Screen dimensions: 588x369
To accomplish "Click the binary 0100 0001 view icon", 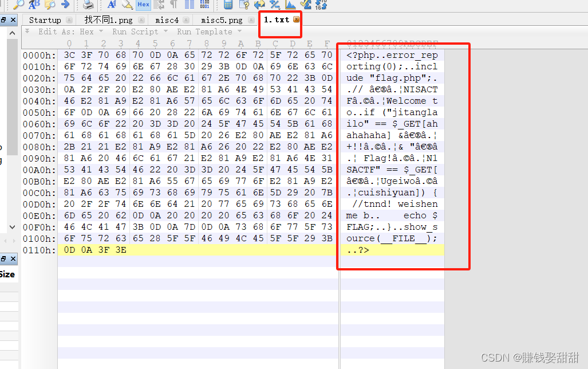I will coord(205,5).
